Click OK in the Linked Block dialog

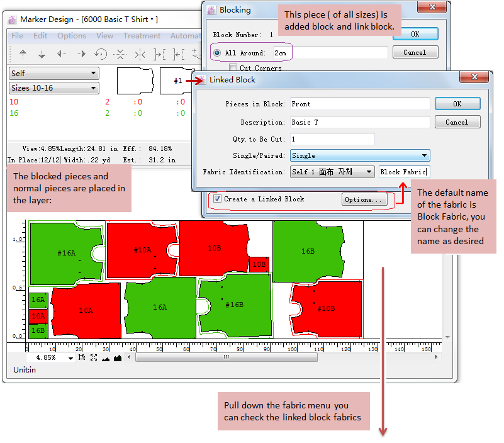(457, 104)
